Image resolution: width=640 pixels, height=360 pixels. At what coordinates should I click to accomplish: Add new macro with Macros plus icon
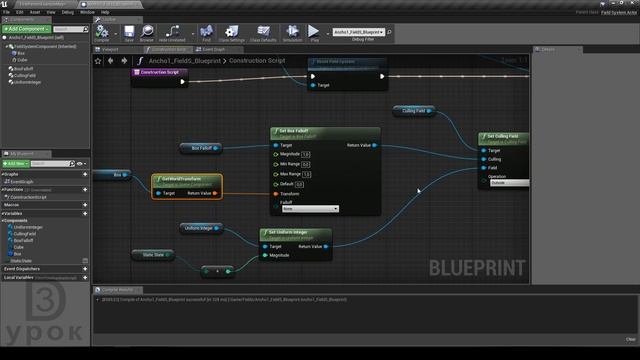point(85,205)
